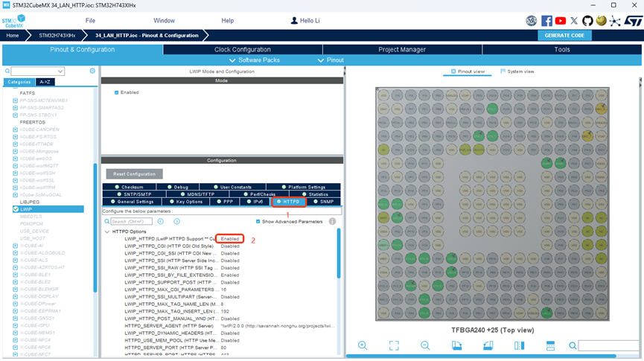This screenshot has height=361, width=644.
Task: Toggle Show Advanced Parameters checkbox
Action: [x=258, y=221]
